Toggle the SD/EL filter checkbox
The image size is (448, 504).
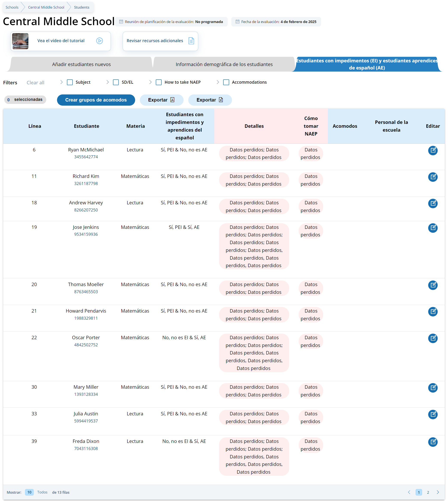tap(116, 82)
